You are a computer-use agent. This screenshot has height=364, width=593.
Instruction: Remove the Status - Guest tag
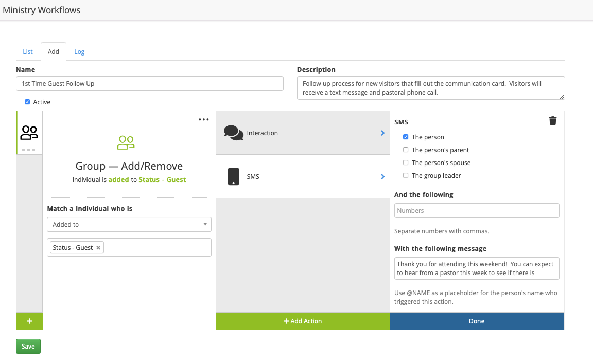[x=98, y=248]
